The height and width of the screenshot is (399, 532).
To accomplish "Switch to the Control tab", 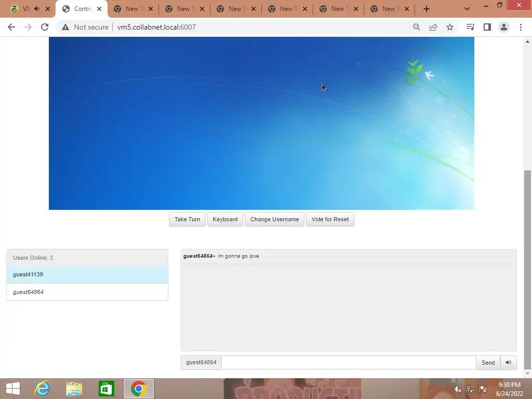I will tap(82, 9).
